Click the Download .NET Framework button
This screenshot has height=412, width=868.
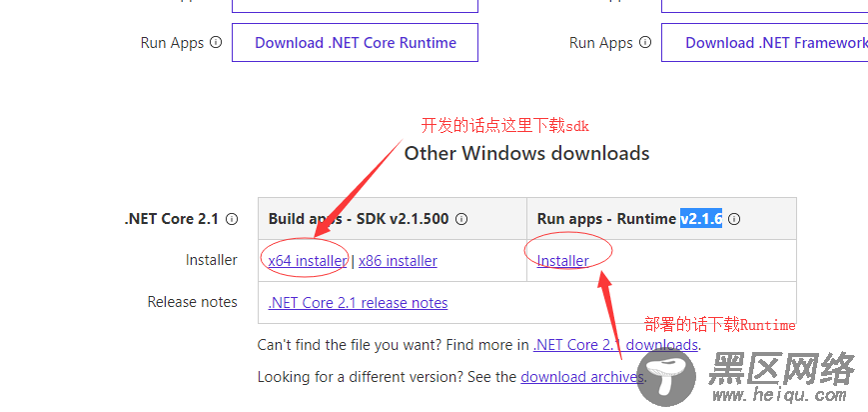click(764, 43)
